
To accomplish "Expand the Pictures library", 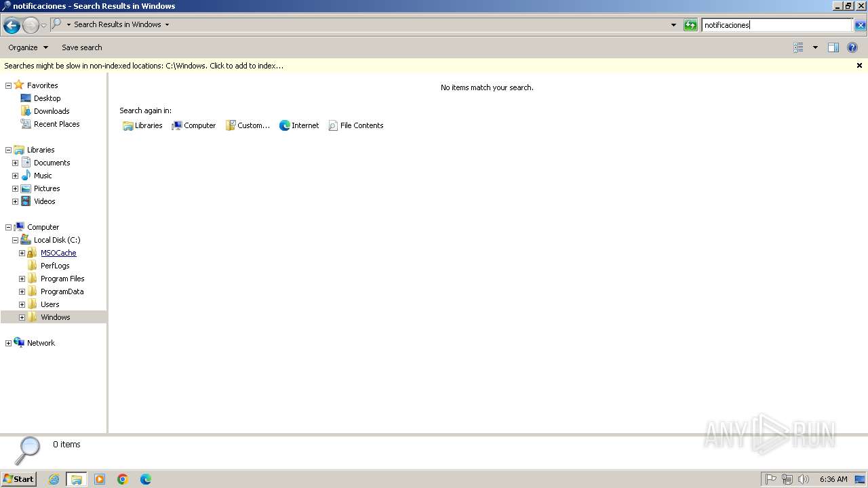I will [15, 188].
